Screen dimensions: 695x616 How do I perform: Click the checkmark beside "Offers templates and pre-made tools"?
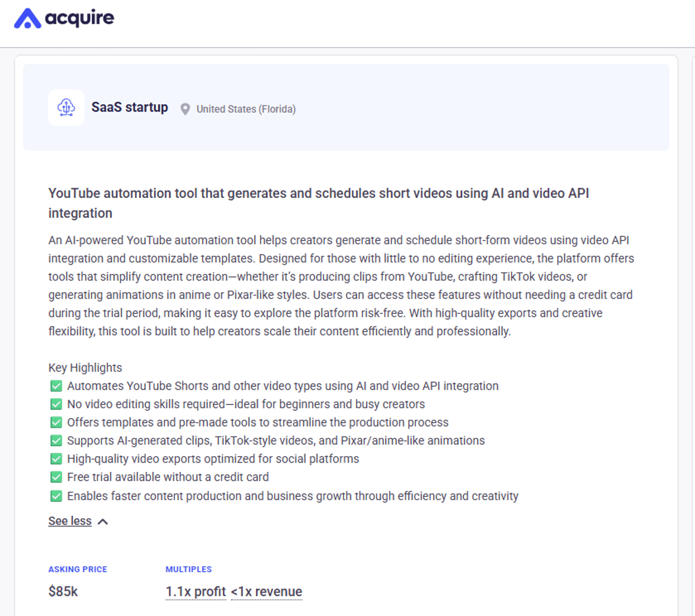coord(56,421)
